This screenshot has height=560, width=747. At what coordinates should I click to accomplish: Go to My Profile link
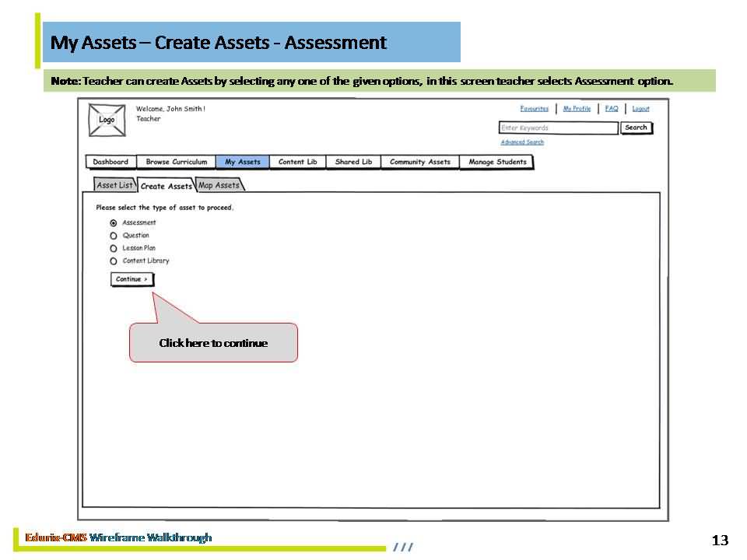pos(577,109)
